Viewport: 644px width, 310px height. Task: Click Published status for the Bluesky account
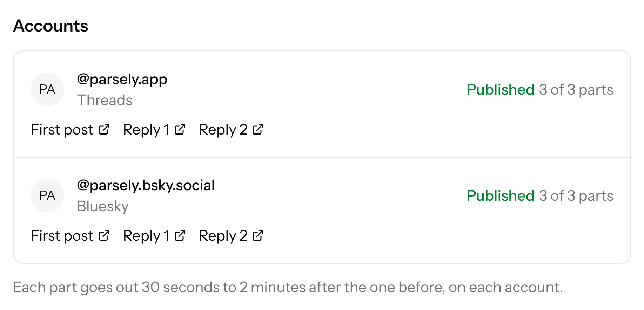[501, 196]
